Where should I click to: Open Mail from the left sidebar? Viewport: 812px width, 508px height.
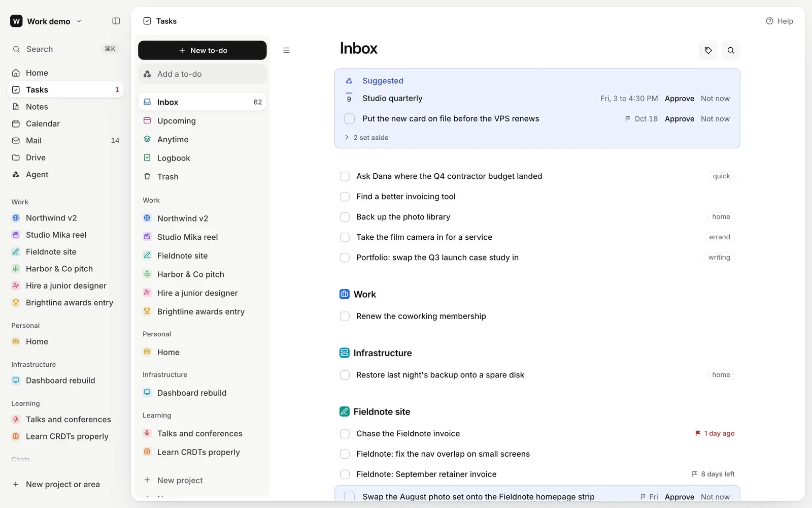(65, 140)
